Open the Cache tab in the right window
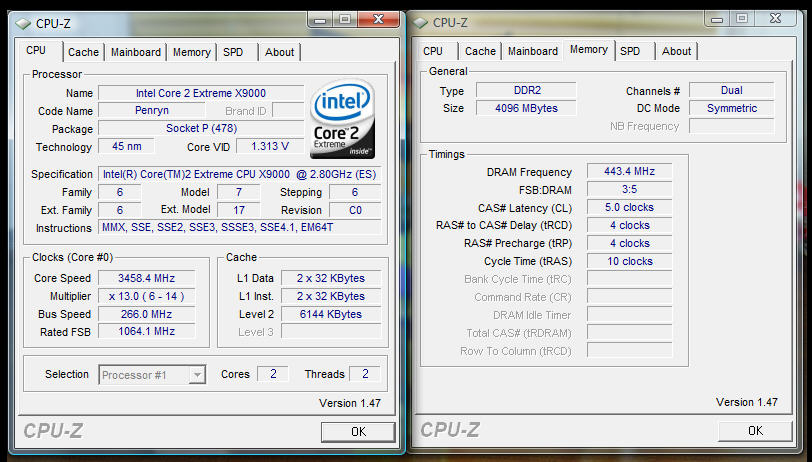This screenshot has width=812, height=462. coord(481,51)
